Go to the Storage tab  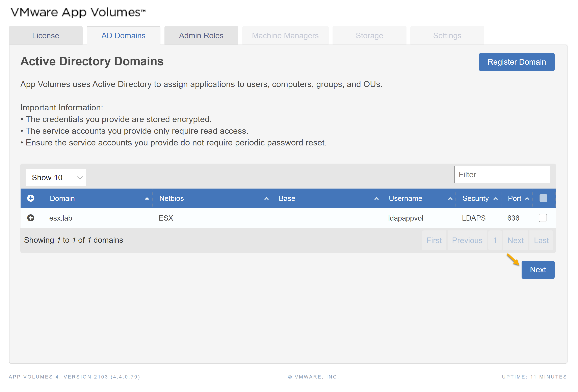pos(370,35)
